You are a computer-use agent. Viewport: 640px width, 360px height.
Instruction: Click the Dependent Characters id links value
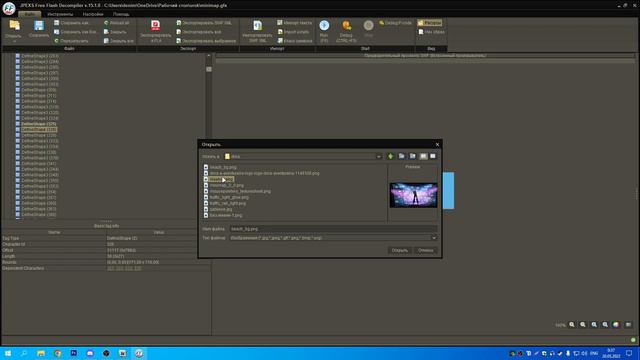click(124, 269)
